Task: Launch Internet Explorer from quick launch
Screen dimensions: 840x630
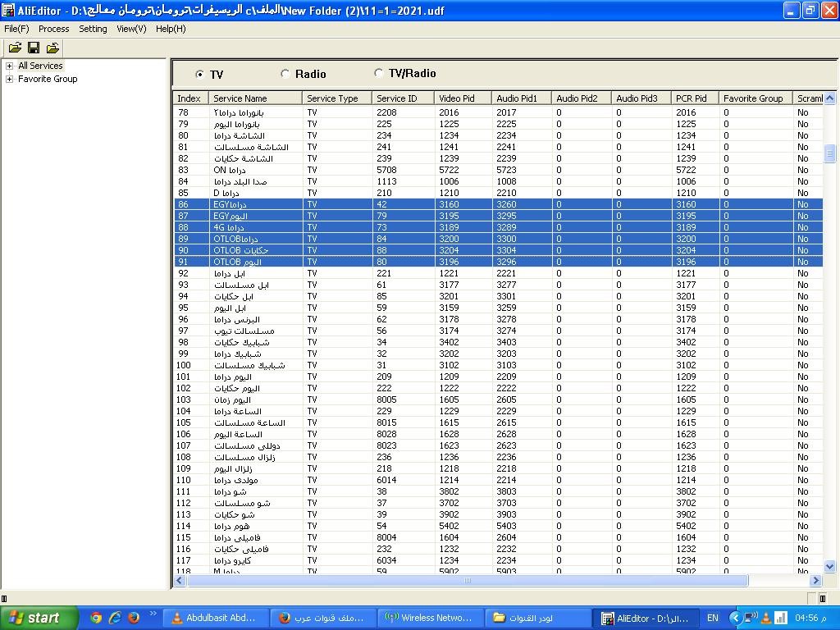Action: (115, 618)
